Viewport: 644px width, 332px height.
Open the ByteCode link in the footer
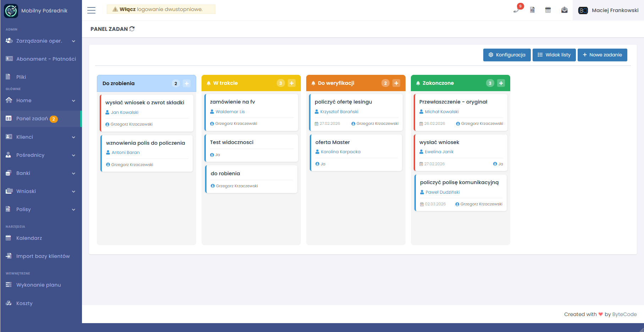(624, 314)
